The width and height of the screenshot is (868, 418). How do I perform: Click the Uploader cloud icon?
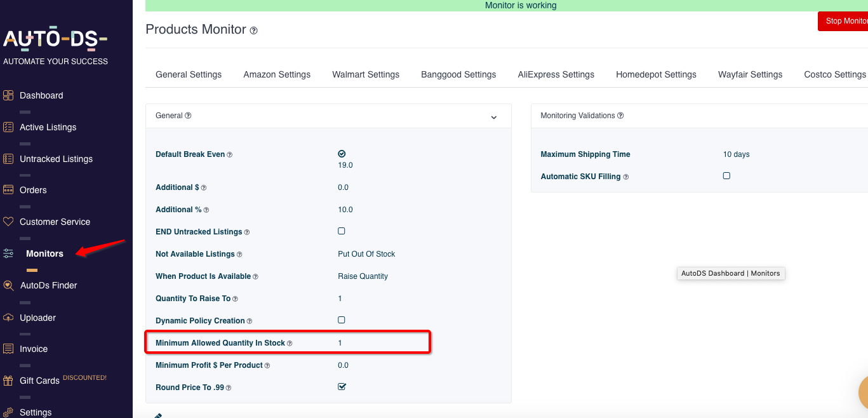coord(8,318)
